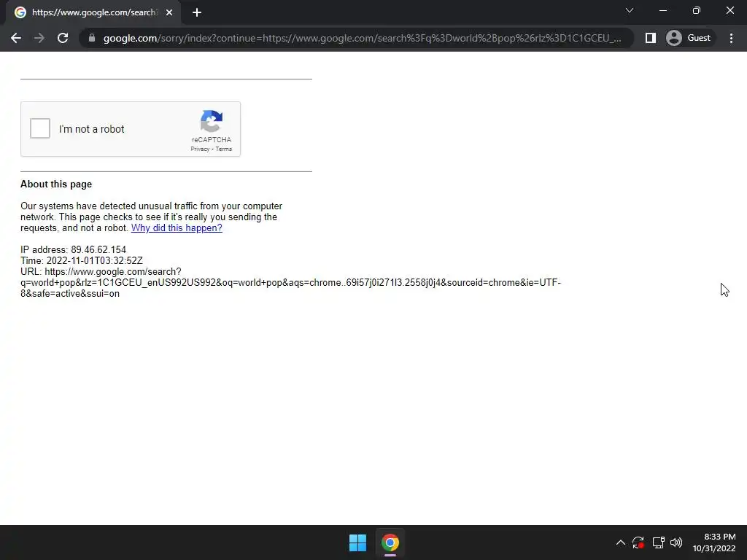Expand the tab search chevron
Image resolution: width=747 pixels, height=560 pixels.
[x=630, y=10]
